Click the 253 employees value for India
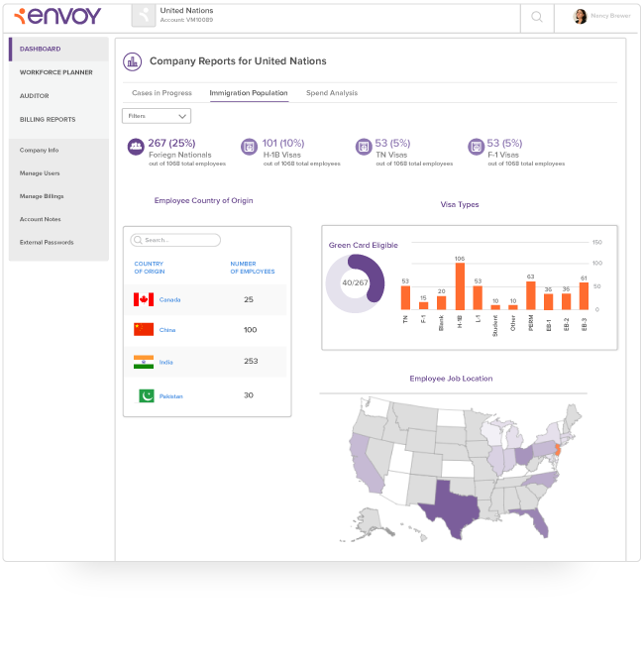Image resolution: width=644 pixels, height=666 pixels. coord(251,361)
